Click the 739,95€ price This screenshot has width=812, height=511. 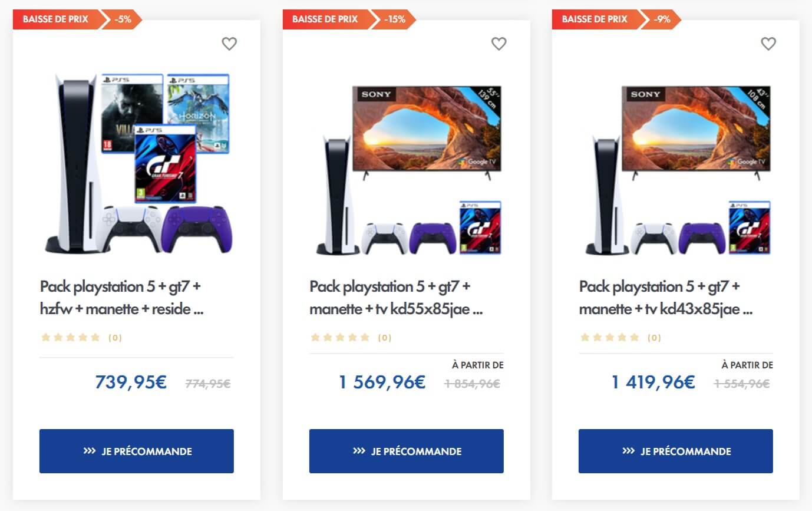tap(131, 383)
